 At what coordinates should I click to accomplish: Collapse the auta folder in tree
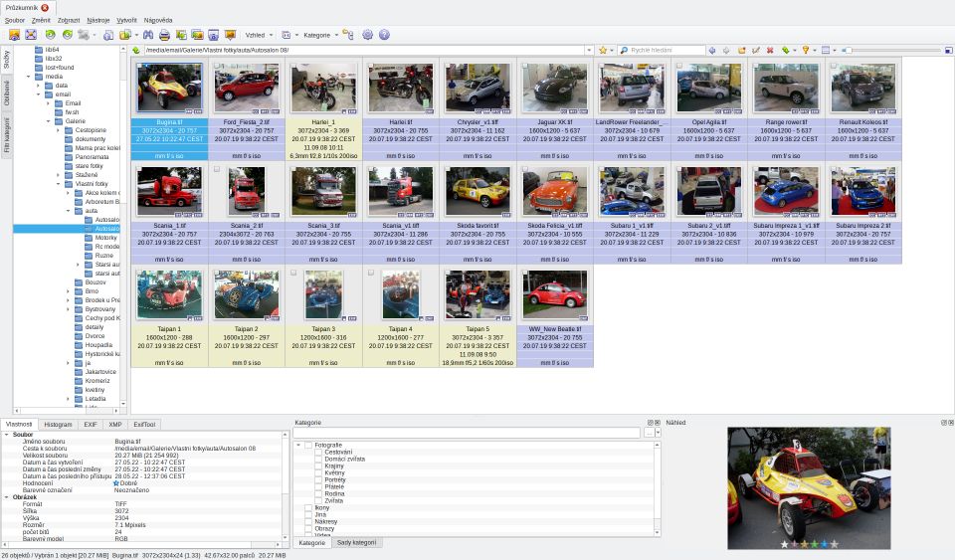pyautogui.click(x=69, y=211)
